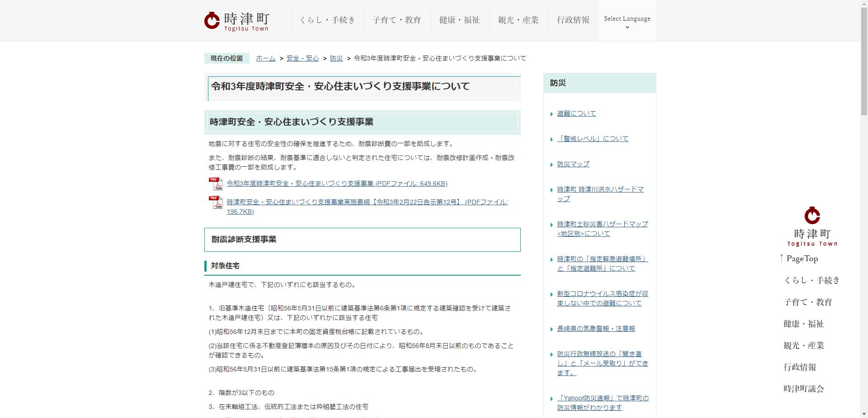This screenshot has width=868, height=418.
Task: Open the 観光・産業 navigation menu
Action: (x=518, y=20)
